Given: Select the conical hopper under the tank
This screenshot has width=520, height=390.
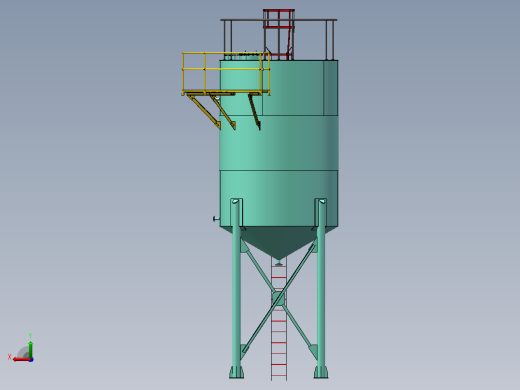Looking at the screenshot, I should click(279, 242).
